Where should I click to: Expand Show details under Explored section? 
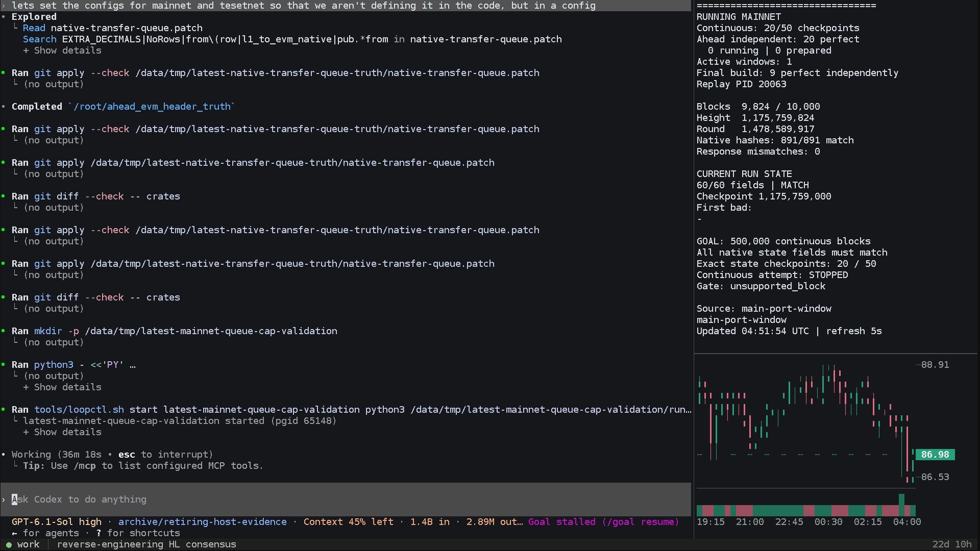pos(62,51)
